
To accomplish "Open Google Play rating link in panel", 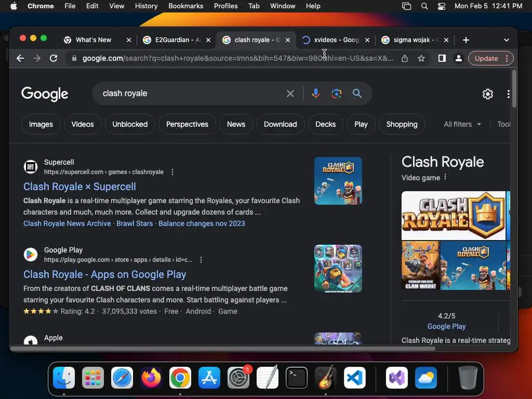I will pos(446,326).
